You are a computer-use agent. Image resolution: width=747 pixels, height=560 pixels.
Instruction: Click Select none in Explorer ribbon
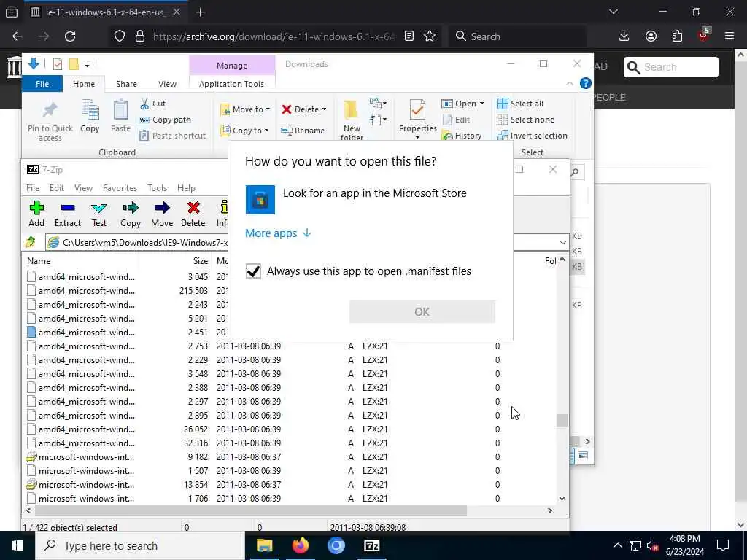tap(525, 120)
